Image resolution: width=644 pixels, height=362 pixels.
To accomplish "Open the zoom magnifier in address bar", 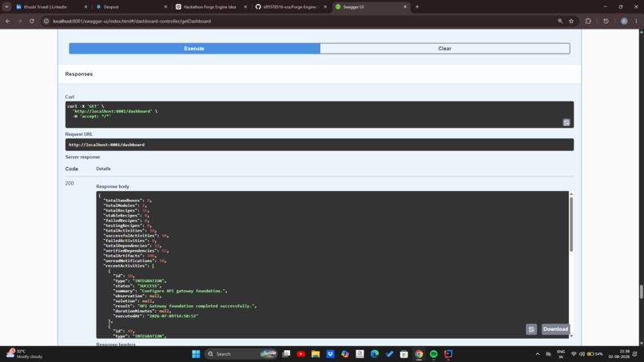I will pos(560,21).
